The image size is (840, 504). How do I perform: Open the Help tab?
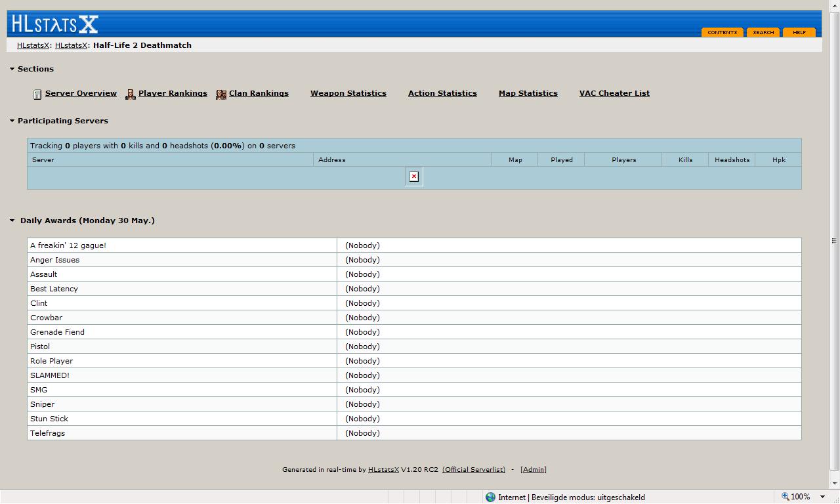799,32
